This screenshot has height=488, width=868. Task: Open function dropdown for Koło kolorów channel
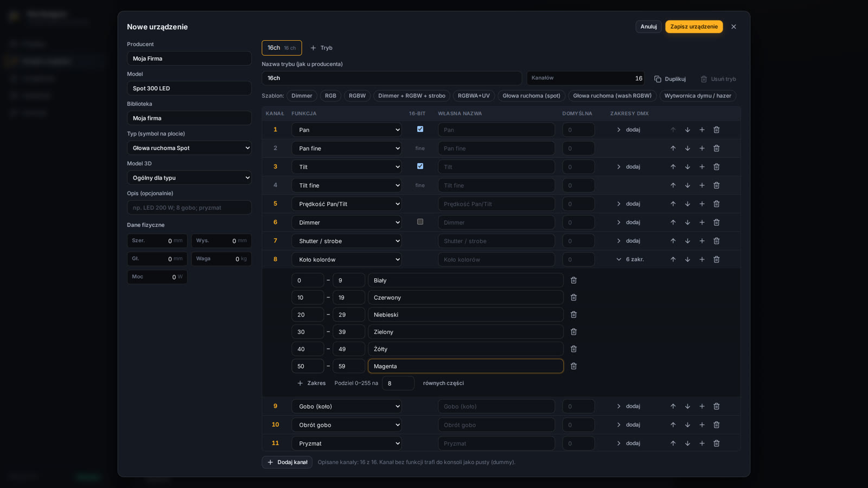[347, 259]
